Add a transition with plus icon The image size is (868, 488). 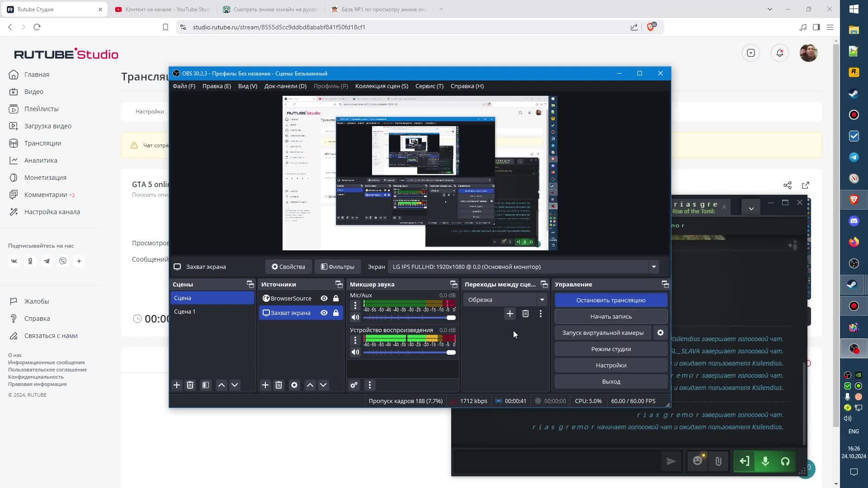(509, 314)
